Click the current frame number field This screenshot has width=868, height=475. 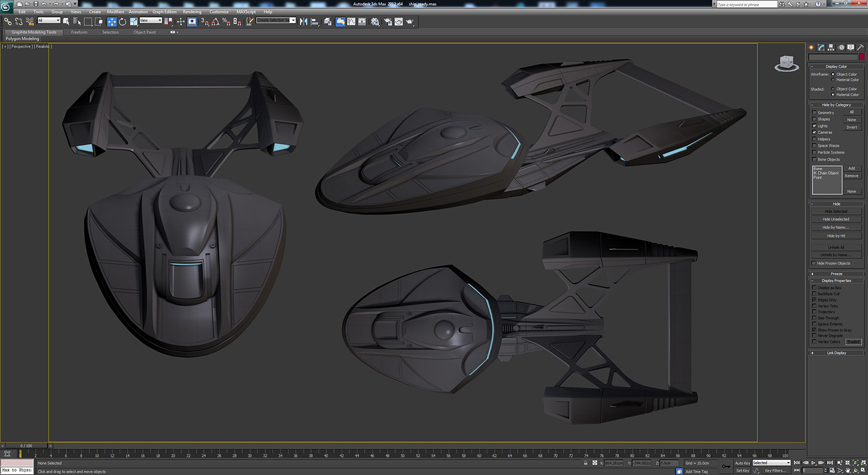(813, 471)
